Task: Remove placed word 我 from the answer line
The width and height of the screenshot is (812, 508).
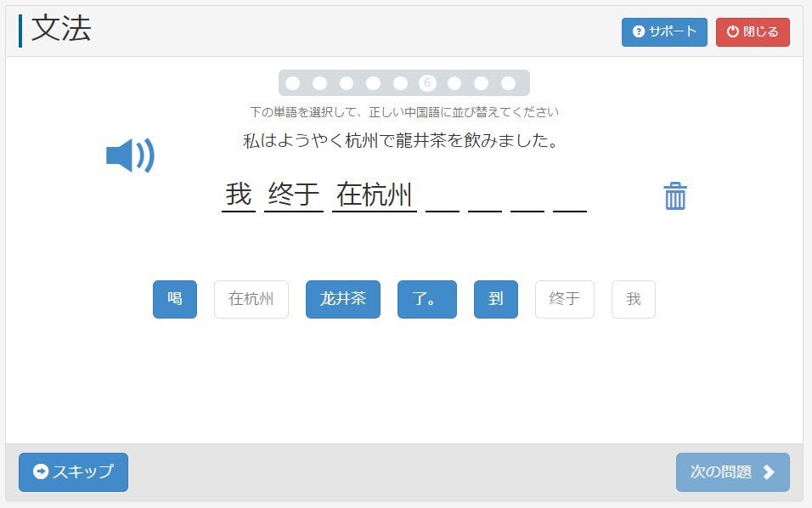Action: coord(239,195)
